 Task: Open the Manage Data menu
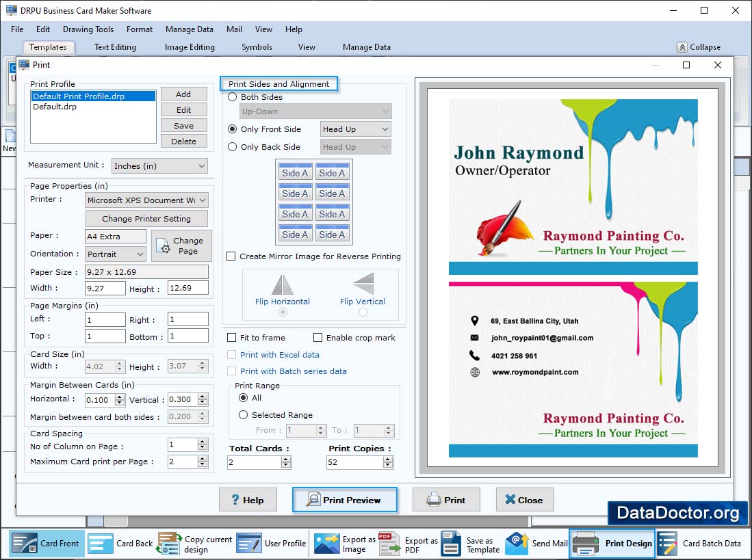coord(190,29)
